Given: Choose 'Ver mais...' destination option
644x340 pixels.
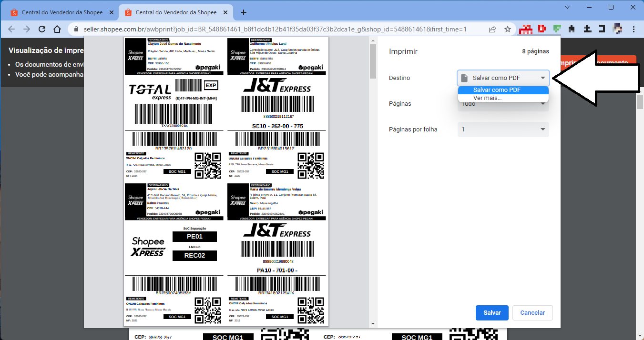Looking at the screenshot, I should (503, 98).
